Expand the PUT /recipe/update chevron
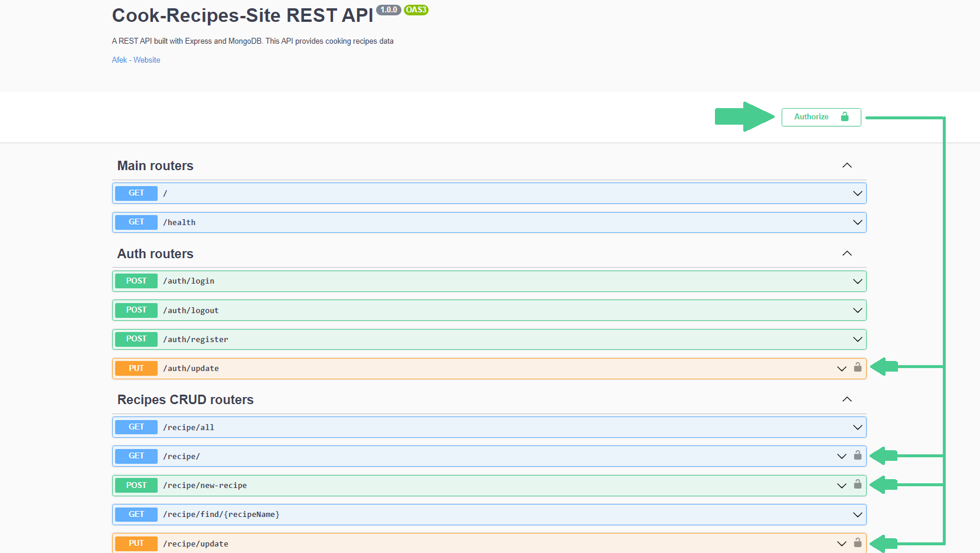The image size is (980, 553). [x=842, y=544]
